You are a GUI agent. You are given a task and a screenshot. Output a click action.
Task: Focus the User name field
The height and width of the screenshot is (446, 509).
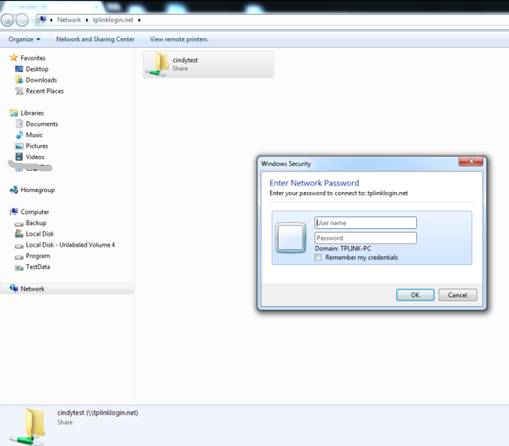(x=365, y=223)
